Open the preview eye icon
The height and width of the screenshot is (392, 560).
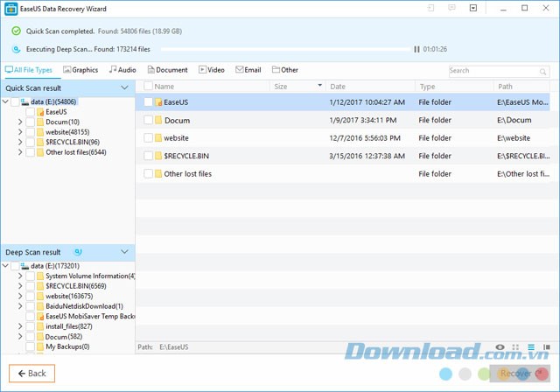pos(500,347)
